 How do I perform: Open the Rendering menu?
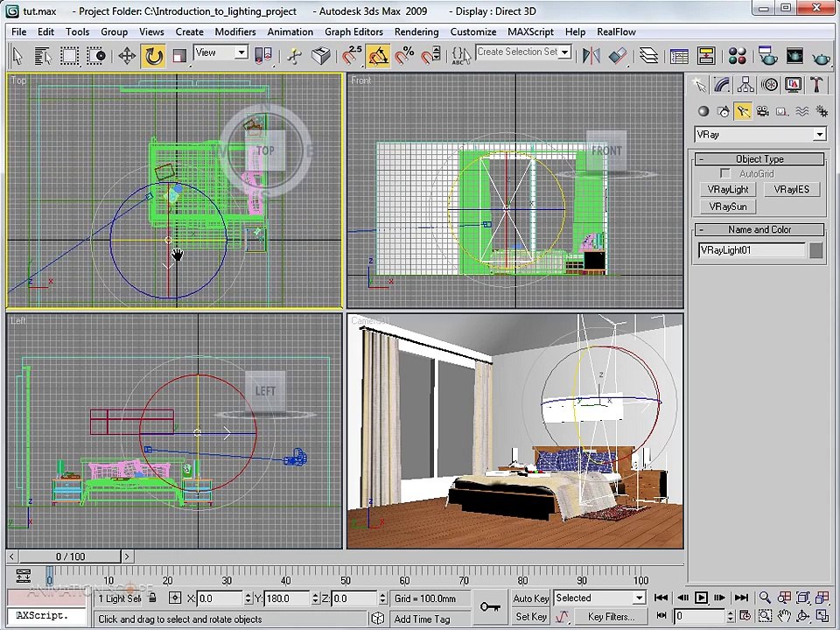[x=416, y=31]
